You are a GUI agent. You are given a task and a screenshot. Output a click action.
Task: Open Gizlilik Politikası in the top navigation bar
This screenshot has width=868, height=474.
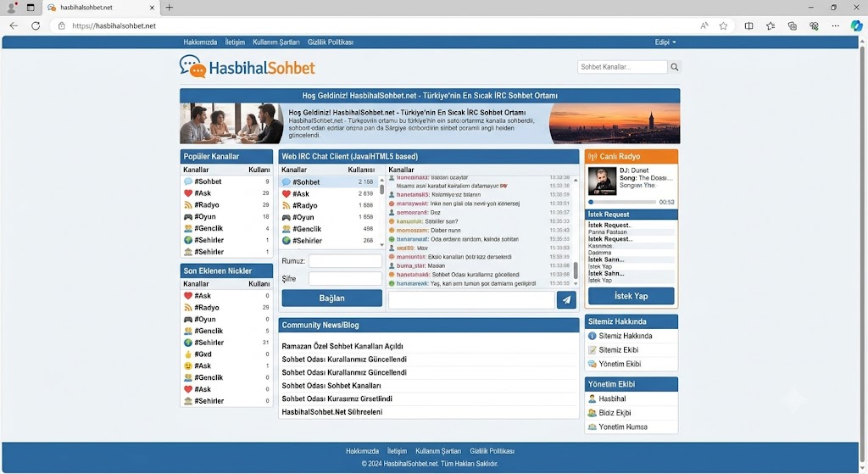tap(331, 42)
